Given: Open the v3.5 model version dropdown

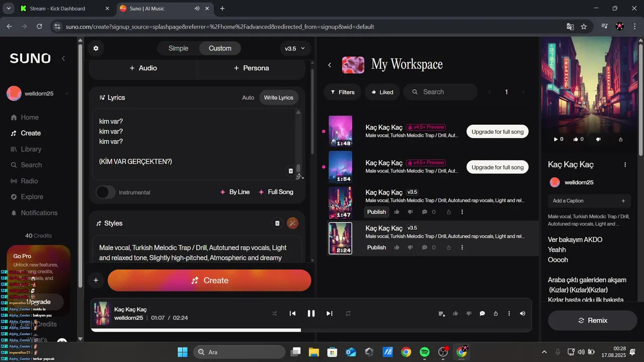Looking at the screenshot, I should (x=295, y=48).
